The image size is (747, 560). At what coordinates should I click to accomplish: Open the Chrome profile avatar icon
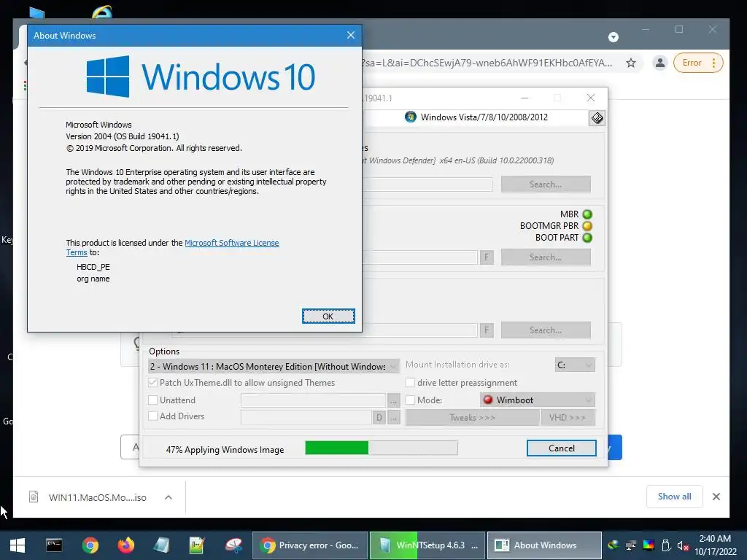[659, 63]
